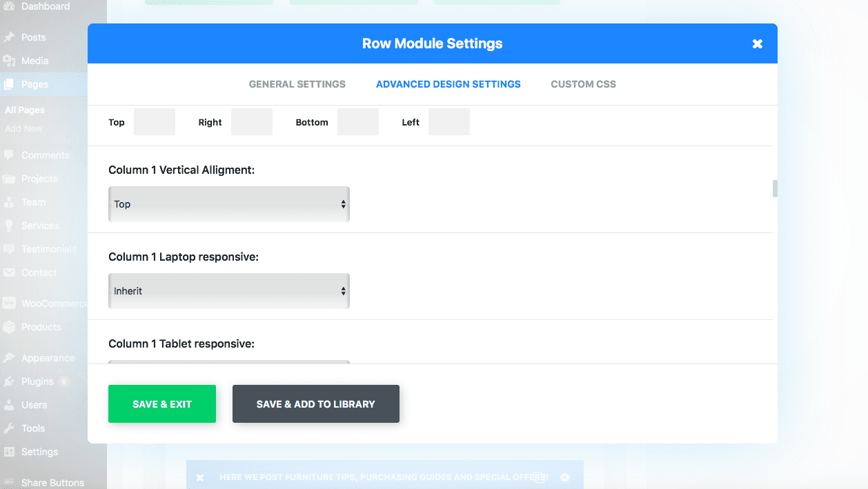Click the WooCommerce icon in sidebar
The width and height of the screenshot is (868, 489).
(x=9, y=303)
